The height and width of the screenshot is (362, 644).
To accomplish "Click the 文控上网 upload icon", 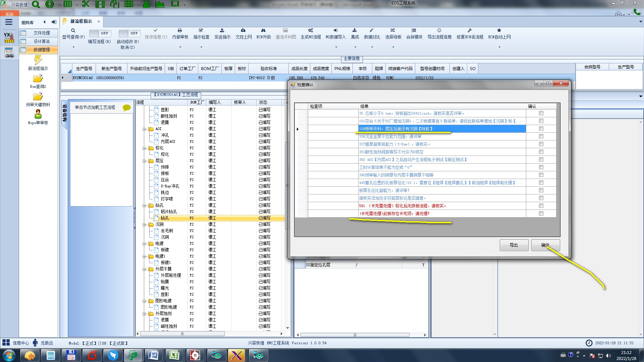I will 243,31.
